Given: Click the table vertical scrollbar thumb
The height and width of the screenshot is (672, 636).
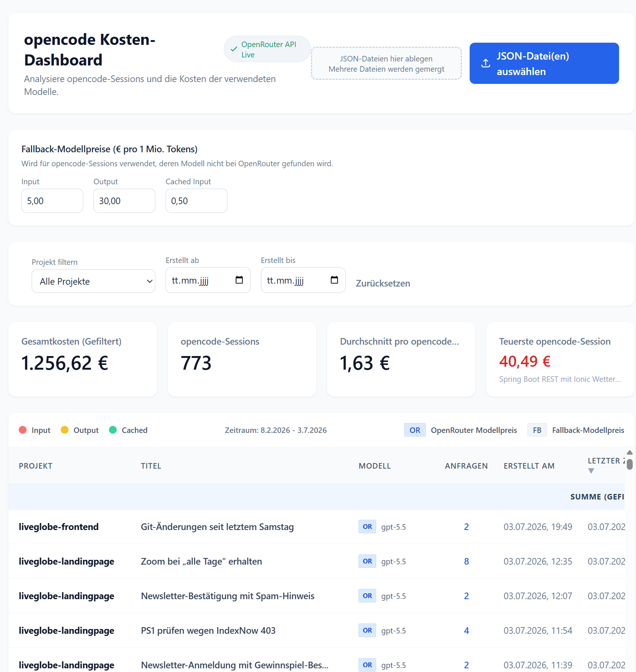Looking at the screenshot, I should [x=630, y=464].
